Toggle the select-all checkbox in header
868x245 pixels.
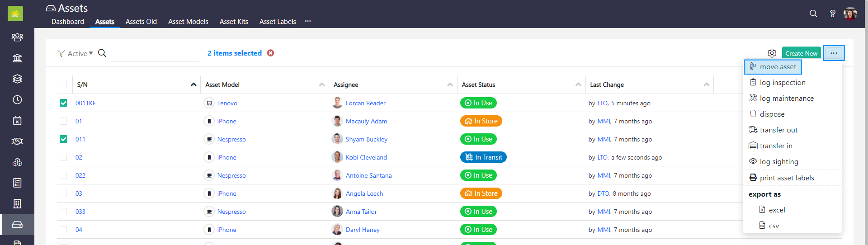point(63,85)
